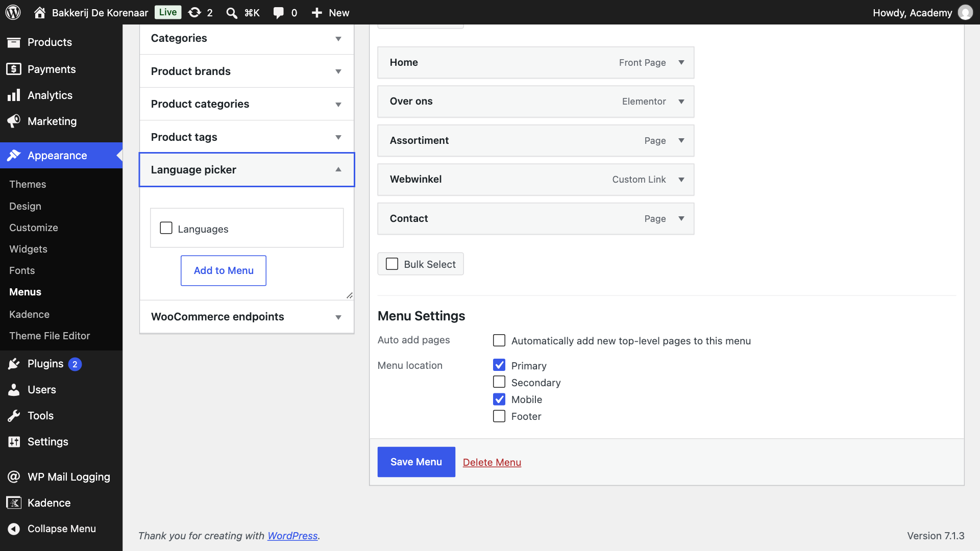Image resolution: width=980 pixels, height=551 pixels.
Task: Click the Add to Menu button
Action: pos(224,270)
